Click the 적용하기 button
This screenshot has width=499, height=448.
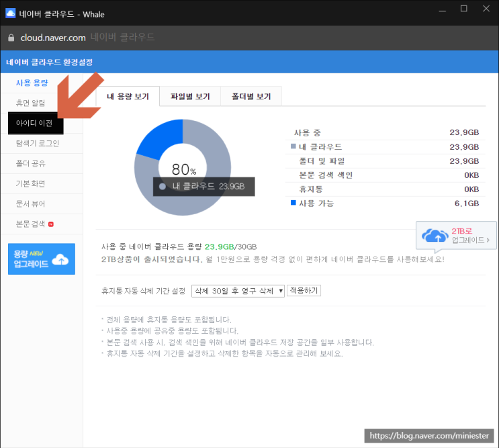(x=304, y=291)
